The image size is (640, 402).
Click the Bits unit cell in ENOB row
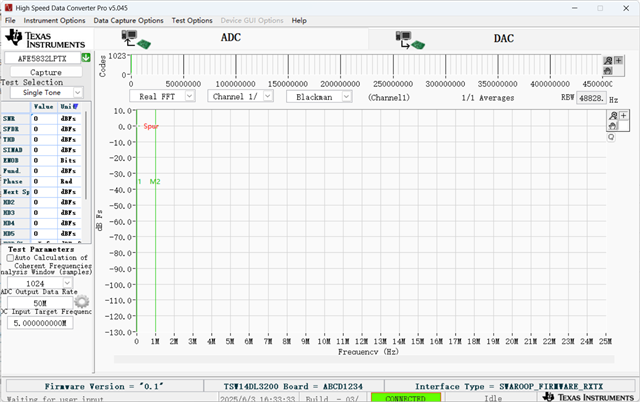click(68, 160)
